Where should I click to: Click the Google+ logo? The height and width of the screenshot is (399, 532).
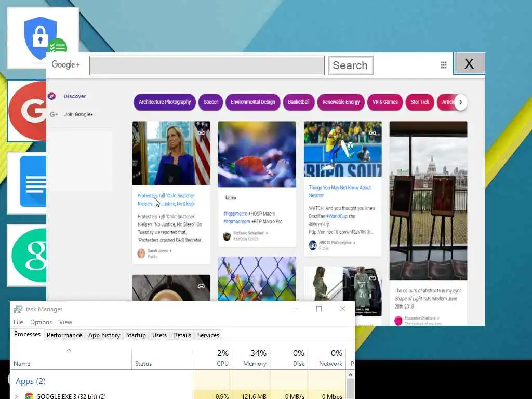click(66, 64)
